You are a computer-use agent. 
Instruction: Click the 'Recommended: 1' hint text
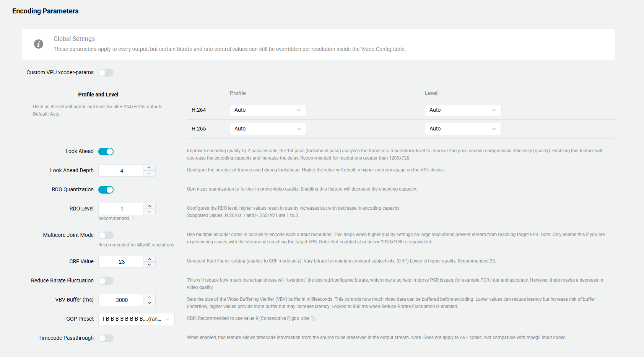pos(116,218)
